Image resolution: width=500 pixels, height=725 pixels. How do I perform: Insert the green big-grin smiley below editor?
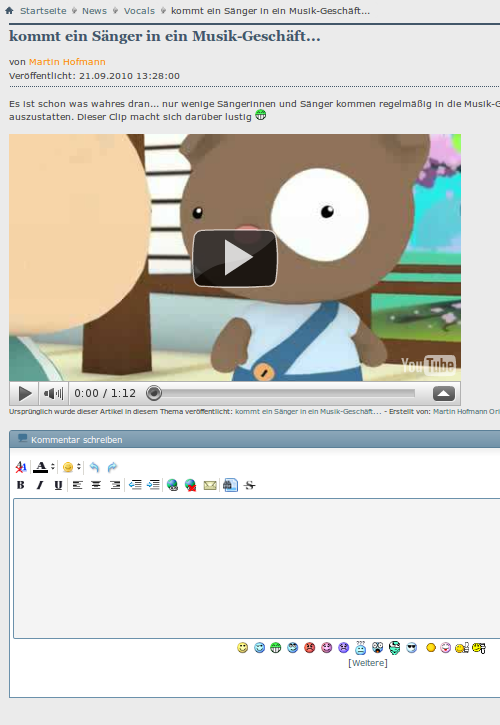(x=276, y=648)
